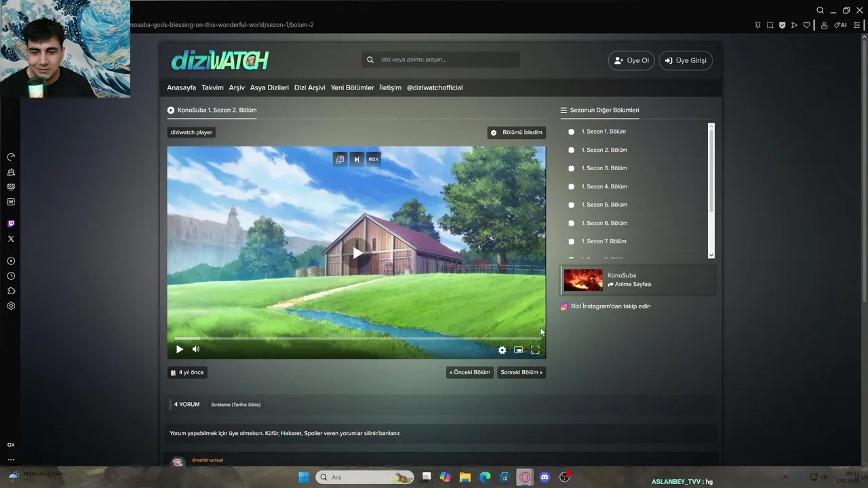Select 1. Sezon 2. Bölüm radio
This screenshot has height=488, width=868.
[571, 150]
